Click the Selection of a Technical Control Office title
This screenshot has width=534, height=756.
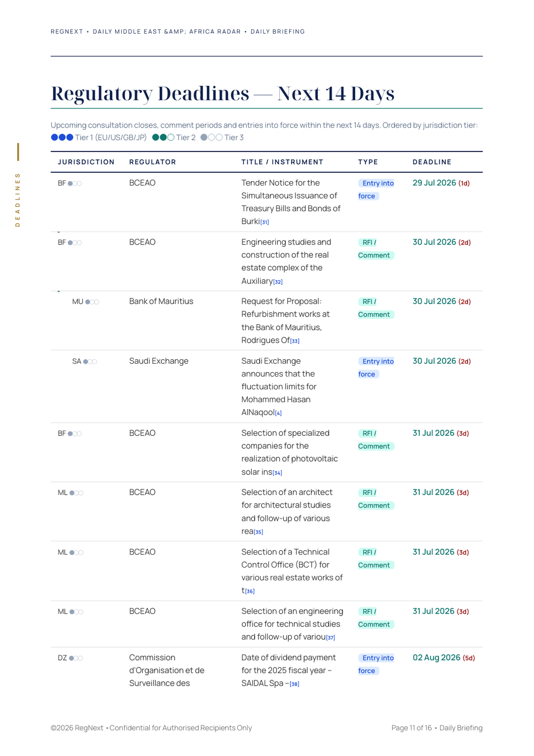coord(292,571)
